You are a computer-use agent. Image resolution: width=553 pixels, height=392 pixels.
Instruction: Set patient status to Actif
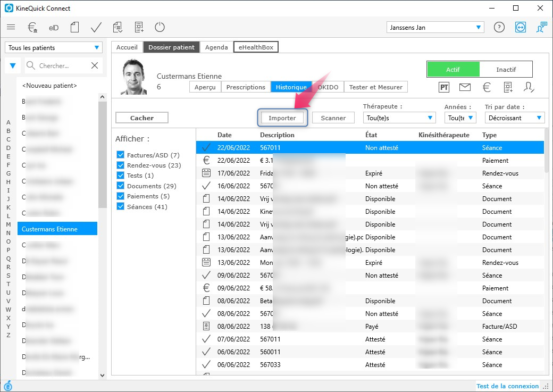coord(453,70)
